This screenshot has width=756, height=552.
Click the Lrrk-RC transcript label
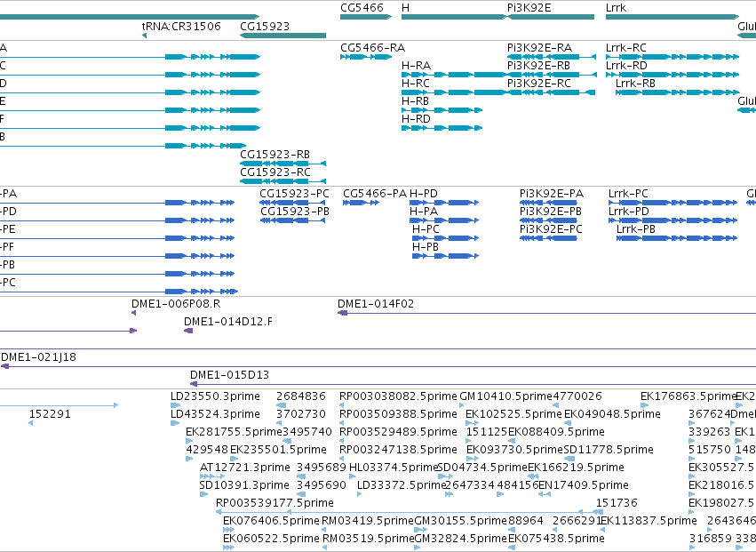pyautogui.click(x=626, y=48)
